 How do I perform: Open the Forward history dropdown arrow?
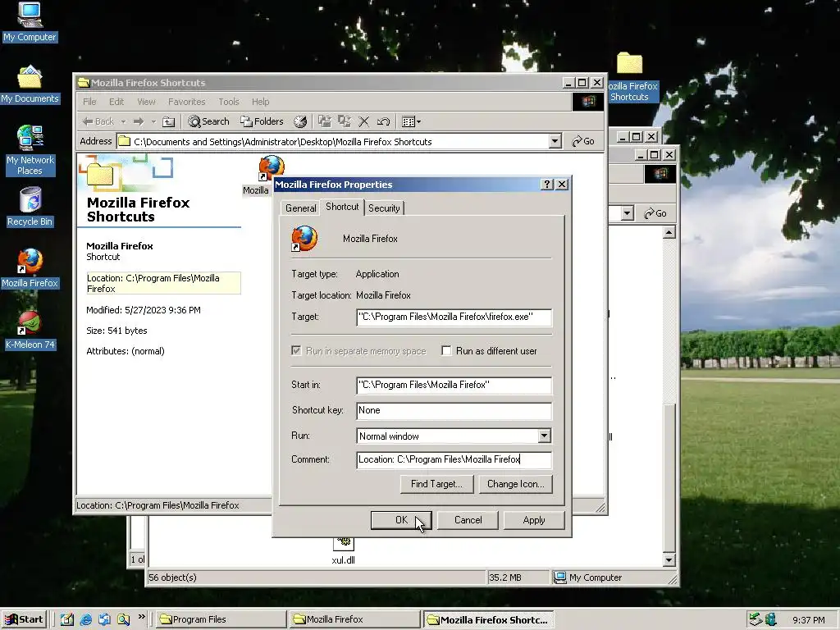153,121
